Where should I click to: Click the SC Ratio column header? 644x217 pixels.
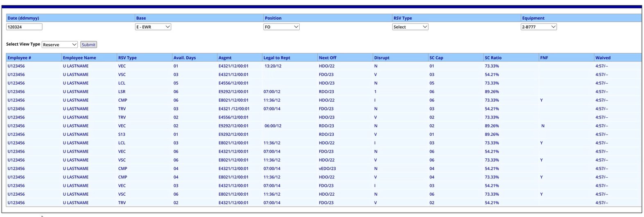tap(493, 58)
